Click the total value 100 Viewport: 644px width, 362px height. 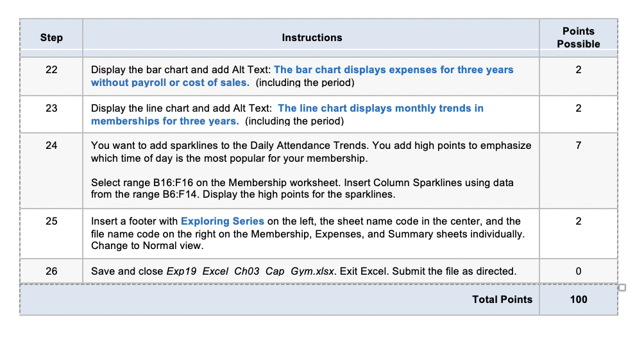point(579,300)
